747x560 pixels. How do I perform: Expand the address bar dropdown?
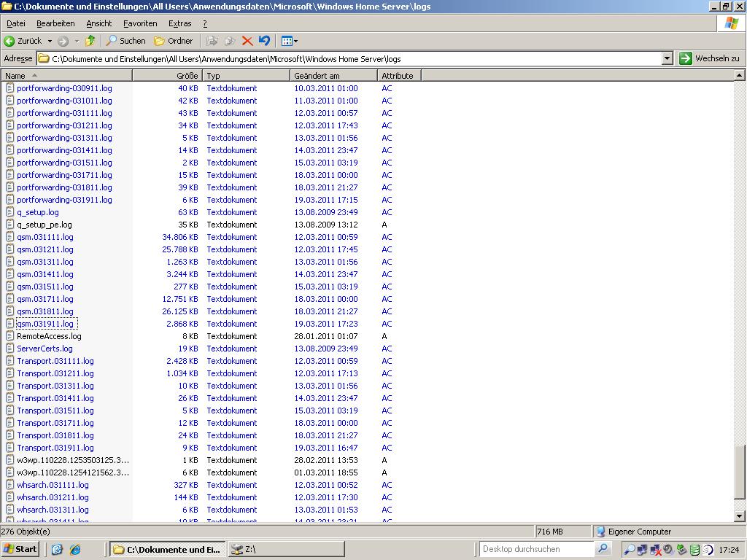pyautogui.click(x=667, y=58)
